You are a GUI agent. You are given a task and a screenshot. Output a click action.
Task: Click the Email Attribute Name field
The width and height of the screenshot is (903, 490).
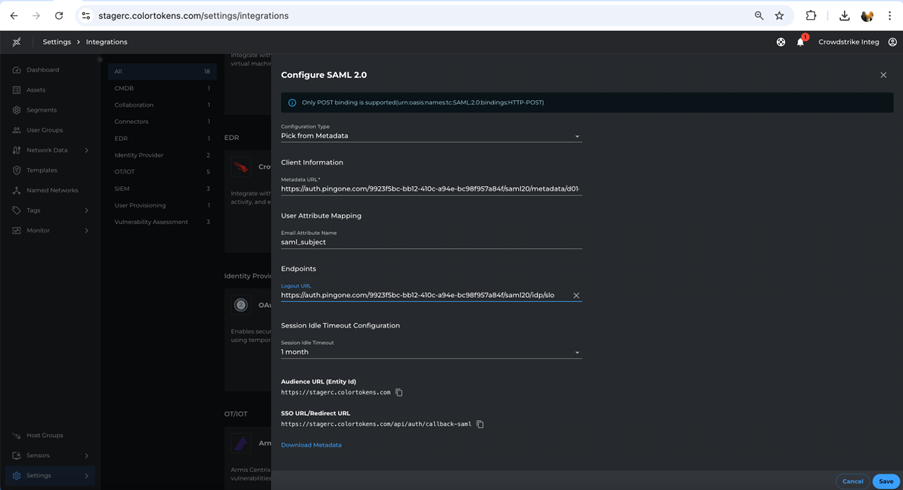pos(431,242)
